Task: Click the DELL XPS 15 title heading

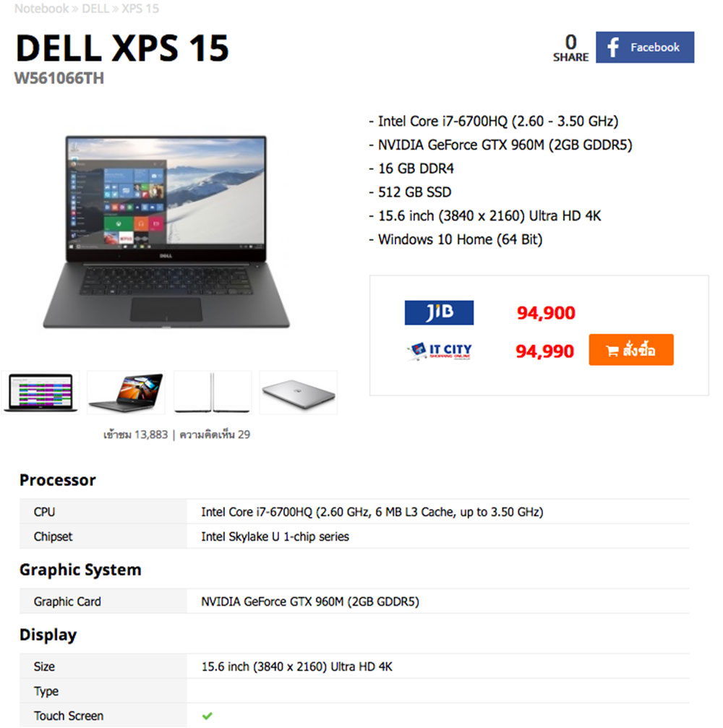Action: 122,48
